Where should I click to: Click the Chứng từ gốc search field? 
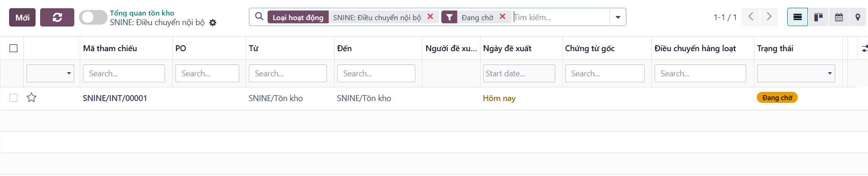pos(605,73)
